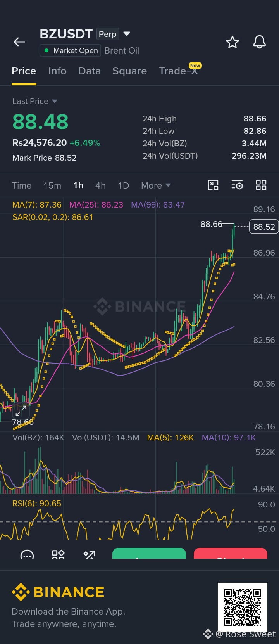Tap the 24h Vol(USDT) value 296.23M
279x644 pixels.
[x=249, y=156]
